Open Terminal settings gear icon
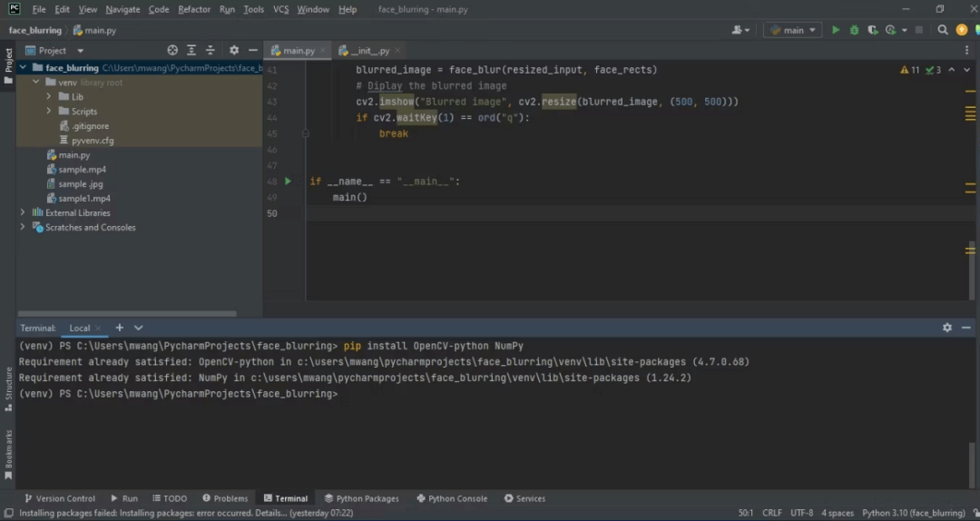980x521 pixels. click(946, 328)
